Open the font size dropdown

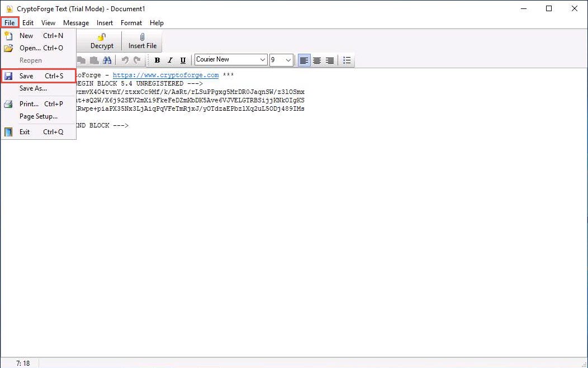tap(288, 60)
